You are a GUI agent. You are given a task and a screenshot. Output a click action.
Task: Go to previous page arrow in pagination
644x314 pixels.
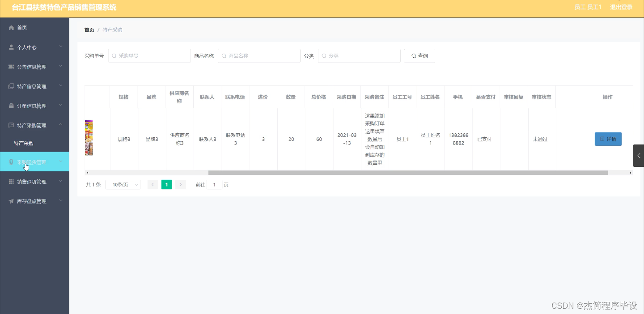coord(153,185)
